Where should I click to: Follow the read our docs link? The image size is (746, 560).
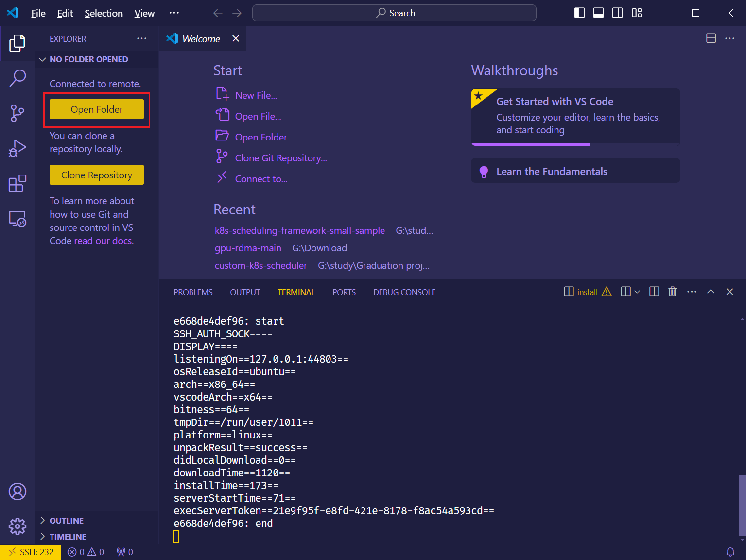coord(104,241)
